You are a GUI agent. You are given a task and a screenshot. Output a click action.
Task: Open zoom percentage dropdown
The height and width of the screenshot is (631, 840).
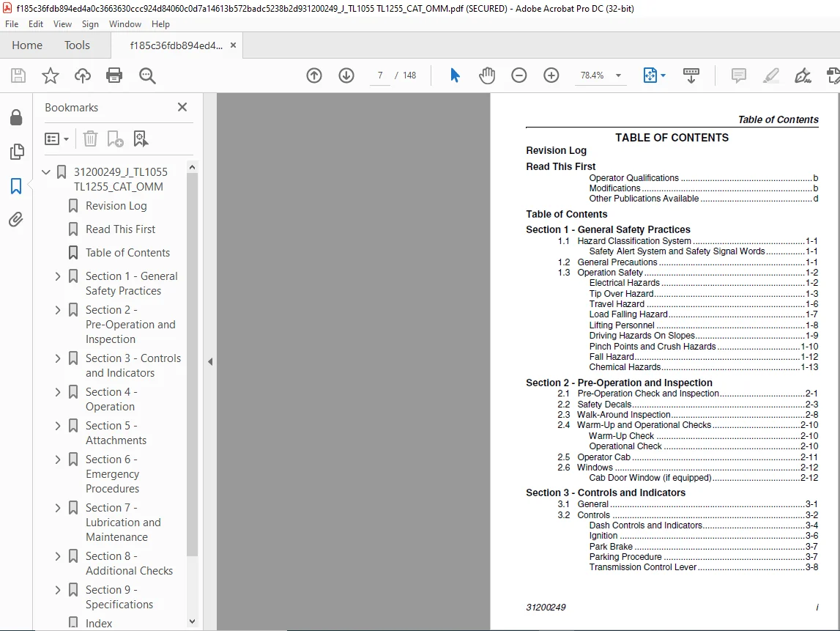(618, 75)
